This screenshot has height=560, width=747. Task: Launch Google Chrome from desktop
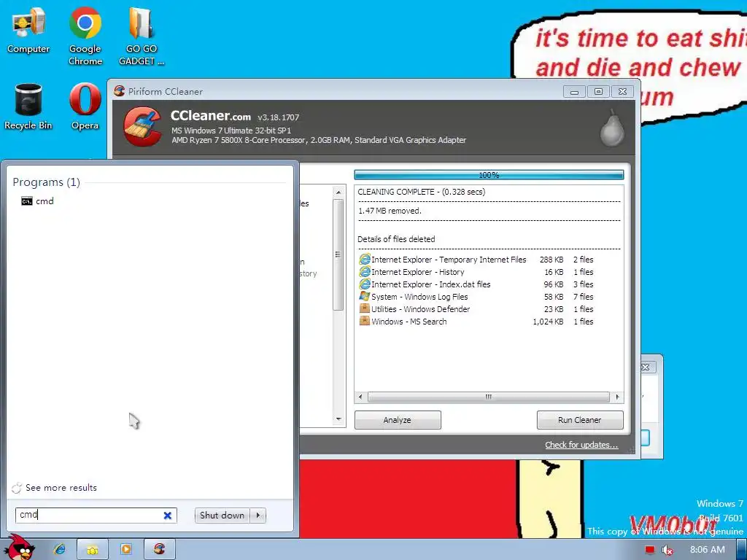click(x=85, y=36)
